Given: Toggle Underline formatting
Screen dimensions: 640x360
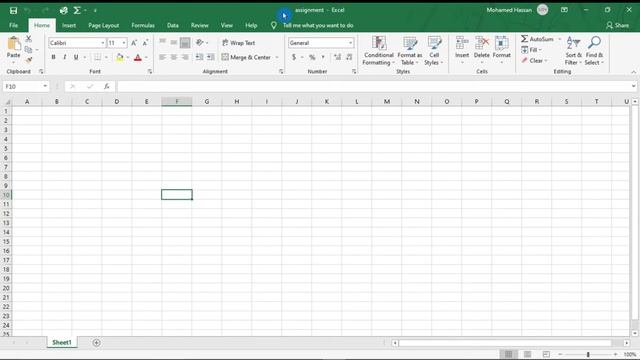Looking at the screenshot, I should [76, 57].
